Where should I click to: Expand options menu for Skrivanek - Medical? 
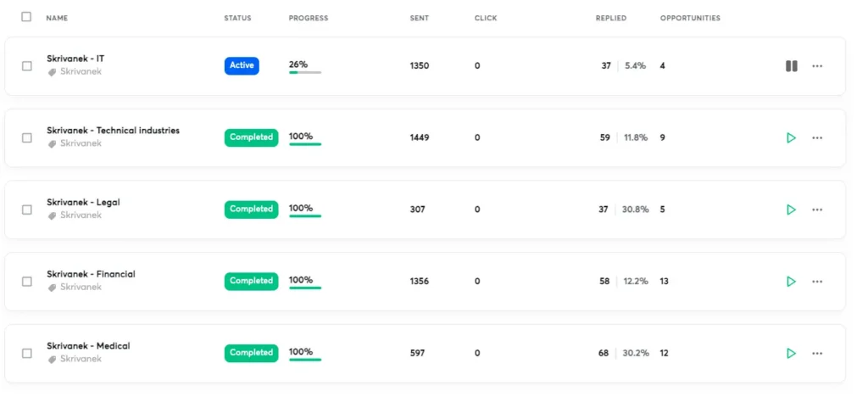817,353
